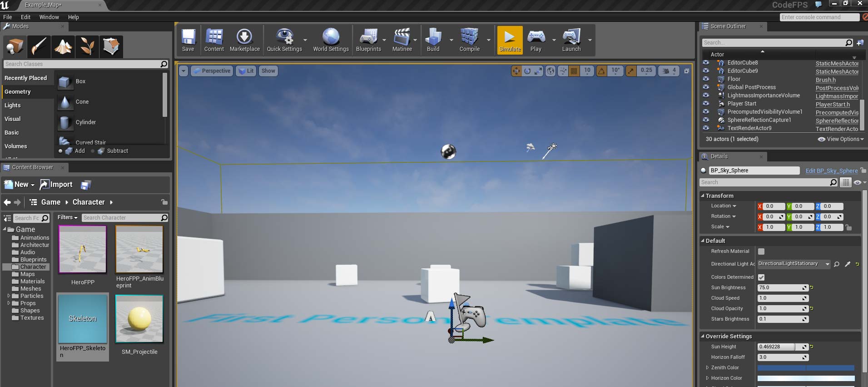Select Place mode in Modes panel
868x387 pixels.
(x=15, y=46)
